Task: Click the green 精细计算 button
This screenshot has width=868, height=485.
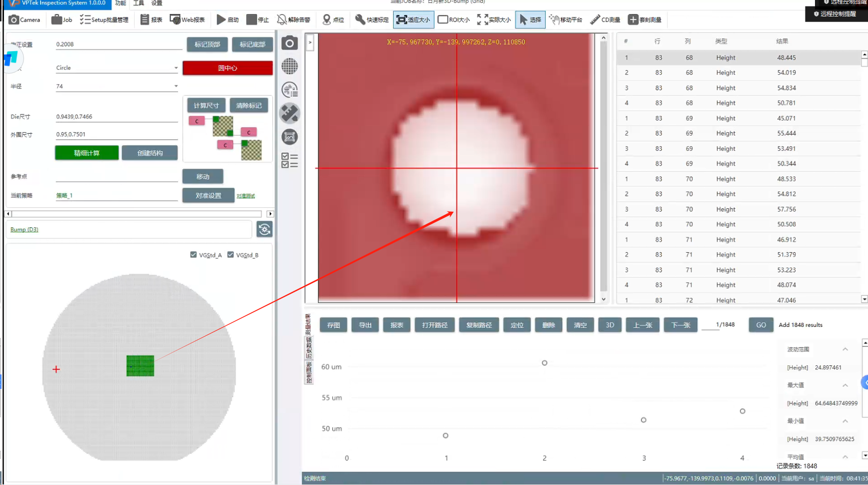Action: tap(87, 153)
